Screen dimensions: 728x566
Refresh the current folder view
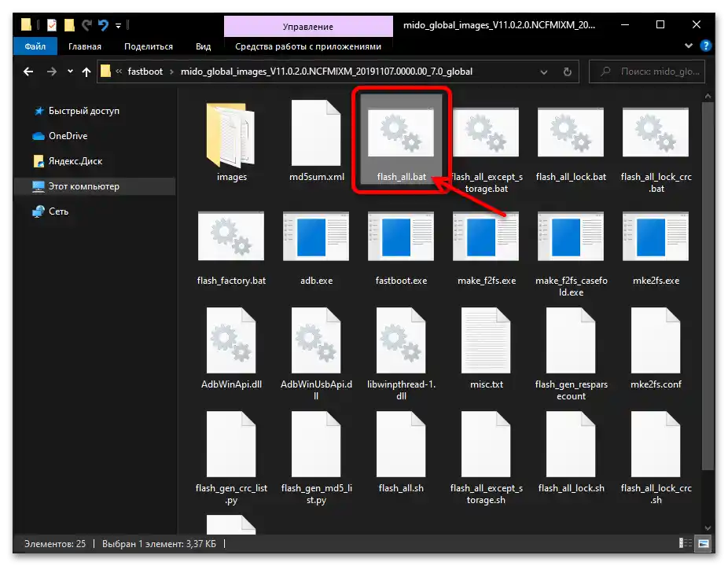(x=567, y=72)
